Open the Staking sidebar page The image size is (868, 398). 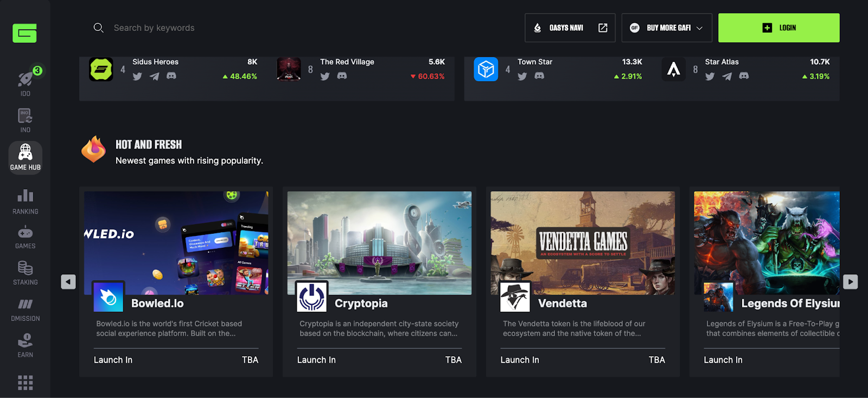coord(25,273)
